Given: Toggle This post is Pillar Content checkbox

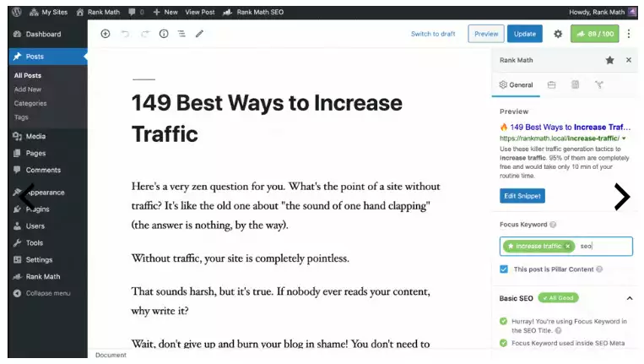Looking at the screenshot, I should click(x=504, y=269).
